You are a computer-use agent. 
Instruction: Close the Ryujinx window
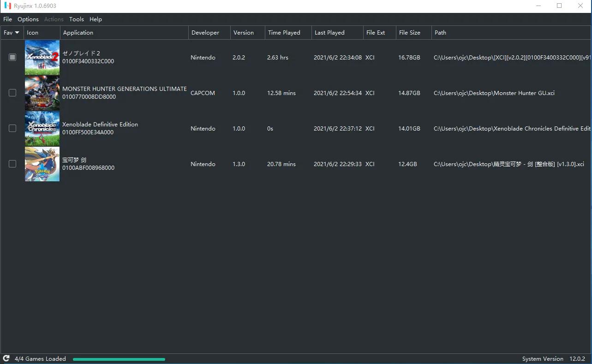coord(580,6)
